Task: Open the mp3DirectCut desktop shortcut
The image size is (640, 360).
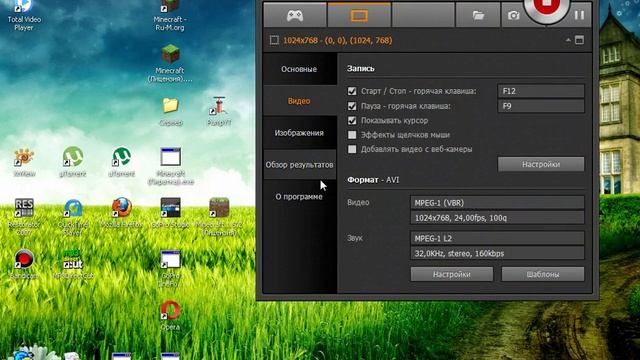Action: pos(73,264)
